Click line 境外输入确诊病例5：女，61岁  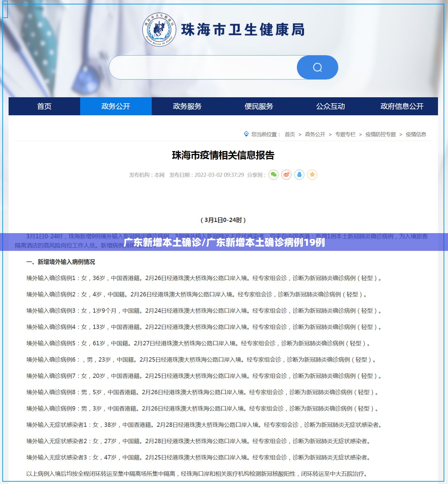click(x=199, y=343)
